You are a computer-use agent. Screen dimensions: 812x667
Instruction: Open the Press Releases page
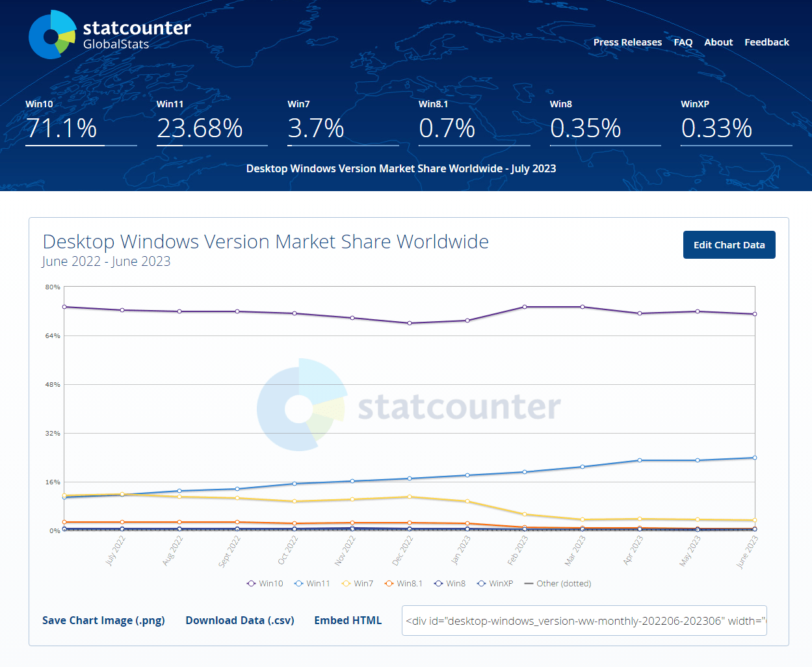pyautogui.click(x=627, y=42)
